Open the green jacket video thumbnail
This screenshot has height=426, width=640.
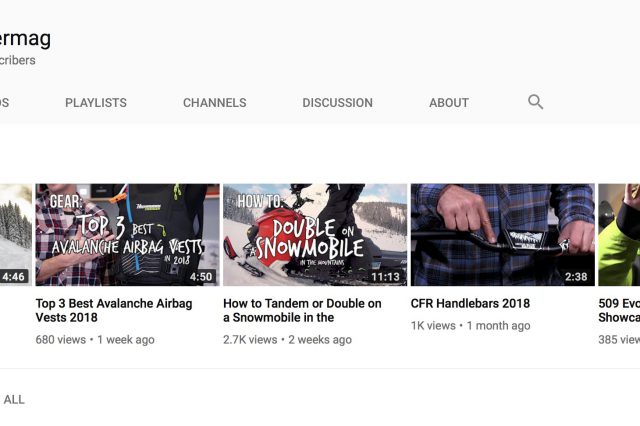pos(619,235)
